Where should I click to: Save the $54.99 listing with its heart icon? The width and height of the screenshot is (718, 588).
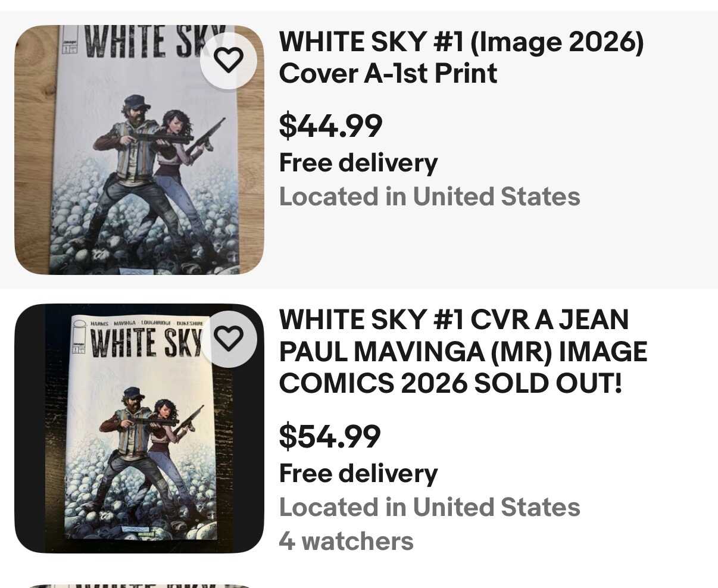pyautogui.click(x=229, y=338)
